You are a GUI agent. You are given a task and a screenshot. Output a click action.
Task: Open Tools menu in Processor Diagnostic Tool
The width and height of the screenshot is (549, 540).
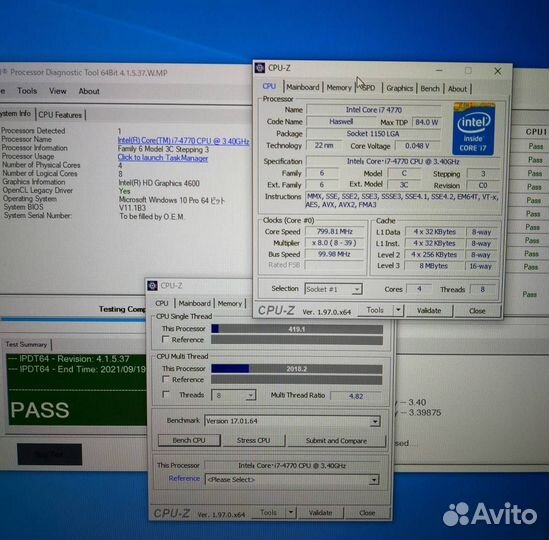tap(27, 91)
